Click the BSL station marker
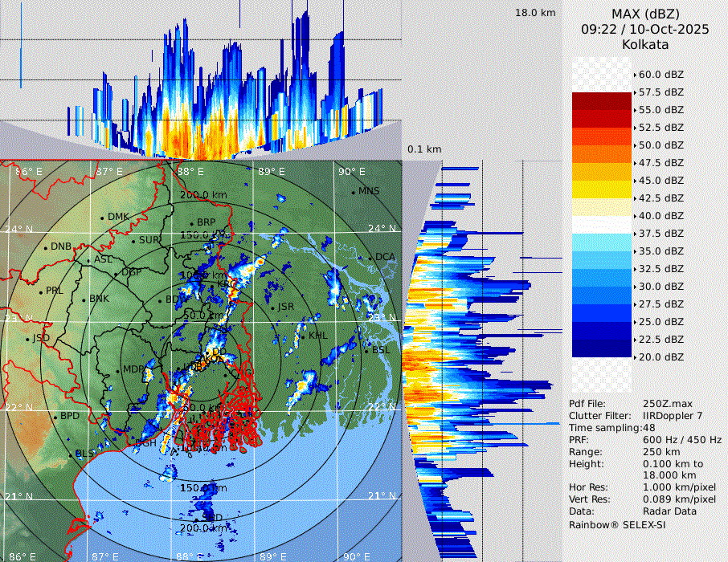728x562 pixels. [x=366, y=350]
